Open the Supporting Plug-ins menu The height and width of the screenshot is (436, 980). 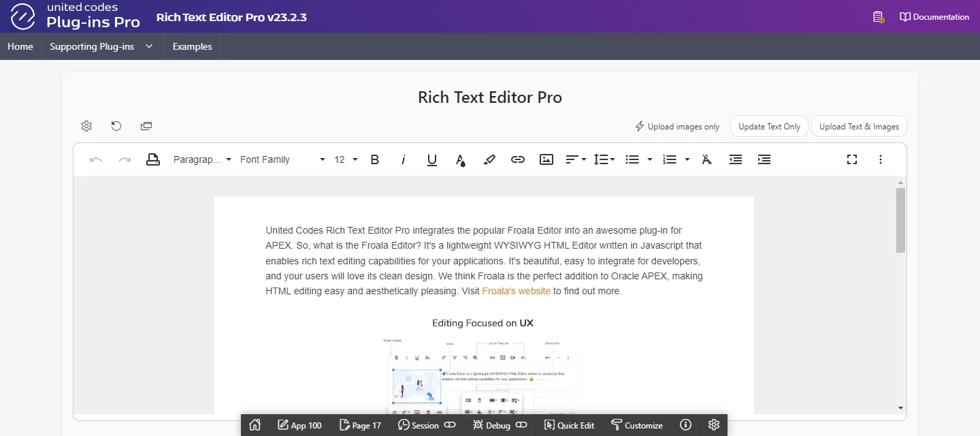coord(101,46)
